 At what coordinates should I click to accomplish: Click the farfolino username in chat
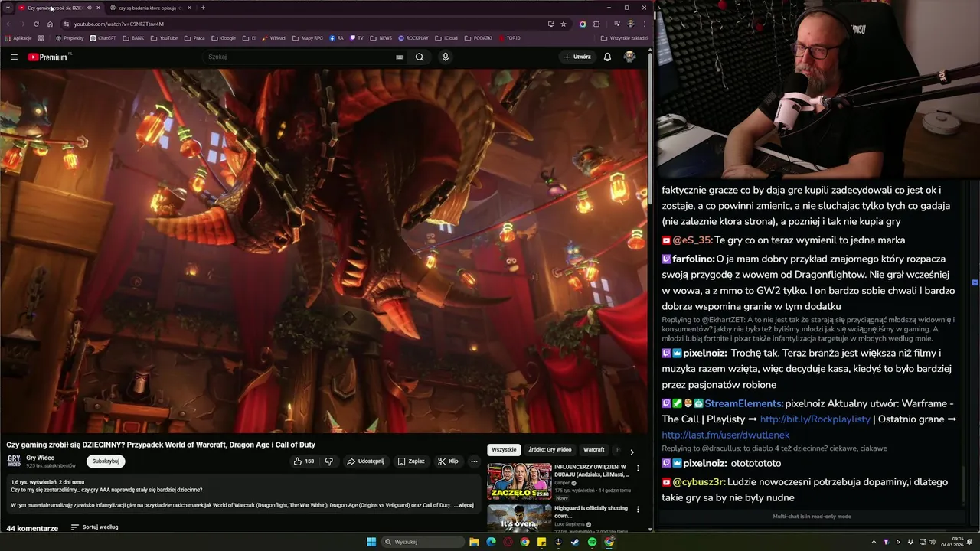(x=693, y=259)
